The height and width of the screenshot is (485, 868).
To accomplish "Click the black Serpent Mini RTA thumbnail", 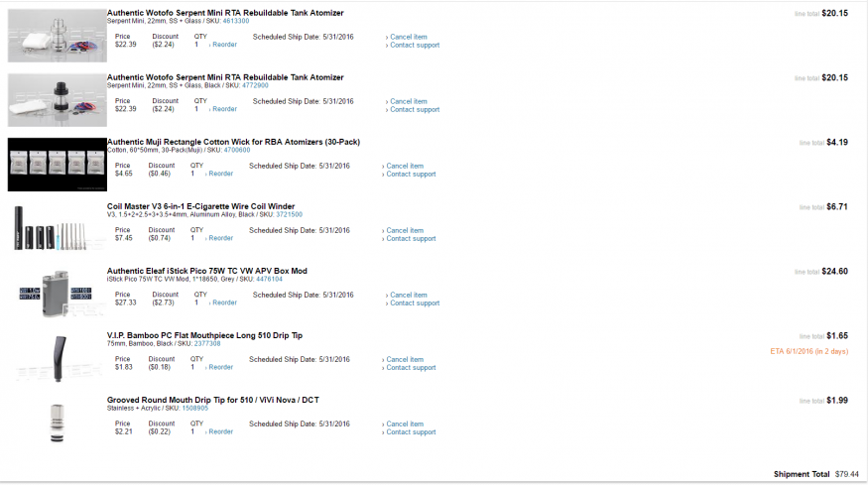I will click(x=57, y=100).
